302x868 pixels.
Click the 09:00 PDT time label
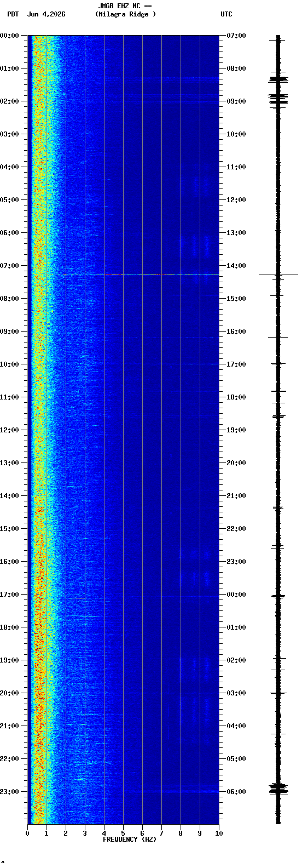tap(9, 332)
